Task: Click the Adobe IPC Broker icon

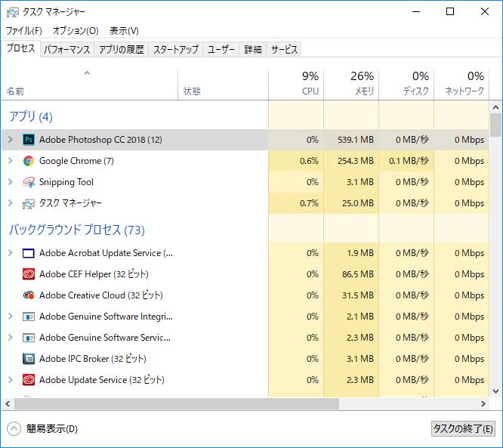Action: [x=29, y=359]
